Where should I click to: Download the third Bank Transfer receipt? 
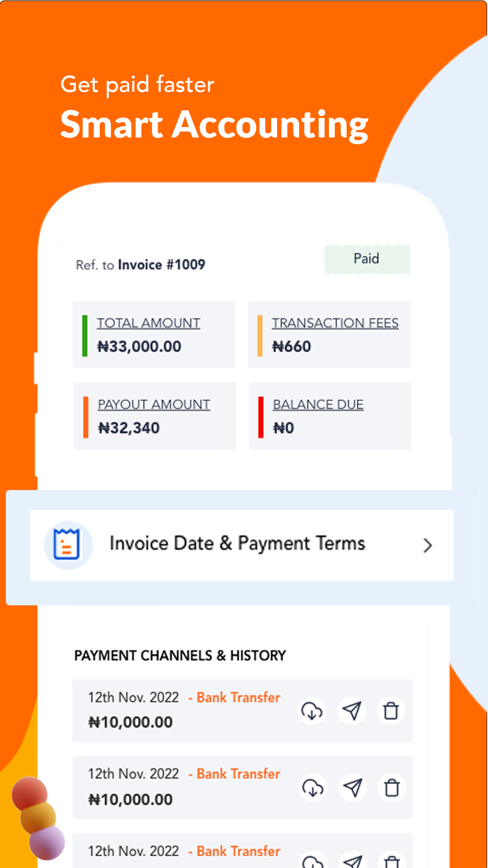313,860
